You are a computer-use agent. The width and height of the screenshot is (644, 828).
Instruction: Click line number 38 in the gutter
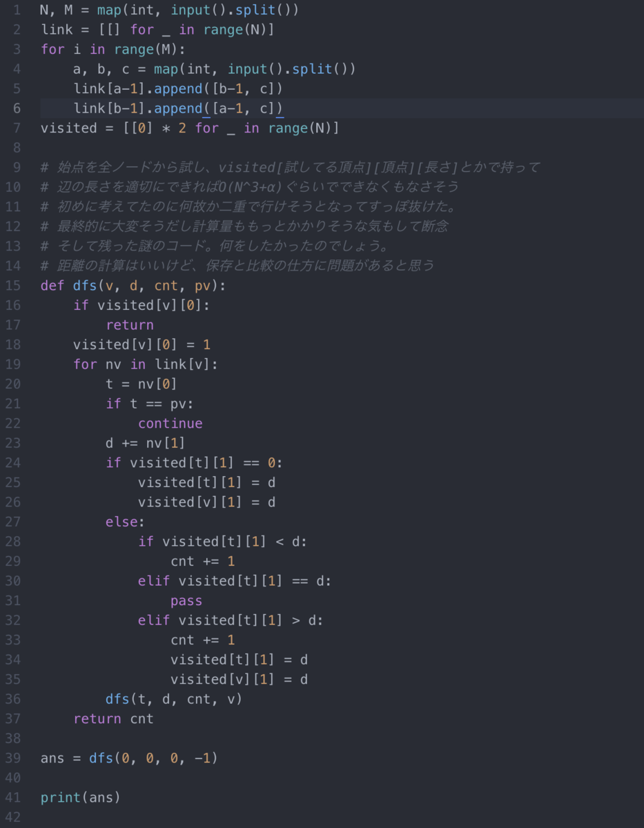(x=13, y=738)
